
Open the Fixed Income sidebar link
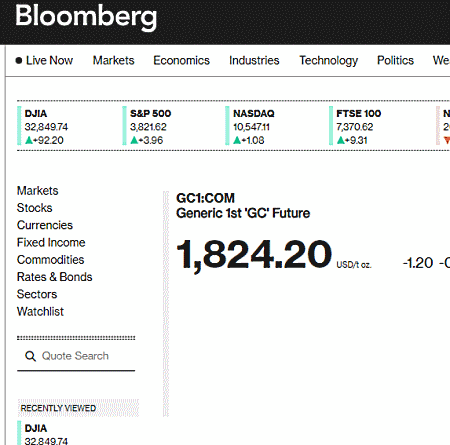(x=51, y=243)
